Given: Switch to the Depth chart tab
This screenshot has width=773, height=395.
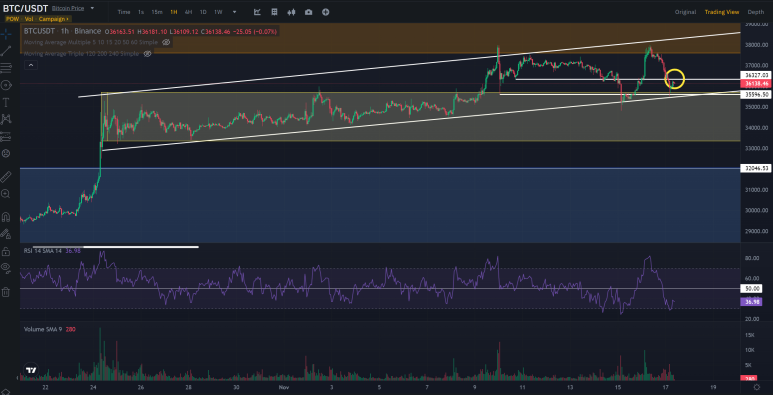Looking at the screenshot, I should pos(756,12).
